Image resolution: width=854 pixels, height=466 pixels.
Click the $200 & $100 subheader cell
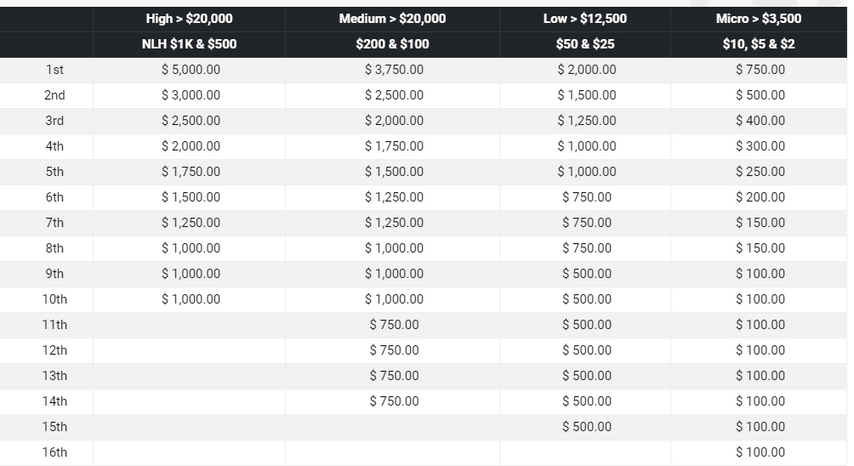click(x=392, y=44)
